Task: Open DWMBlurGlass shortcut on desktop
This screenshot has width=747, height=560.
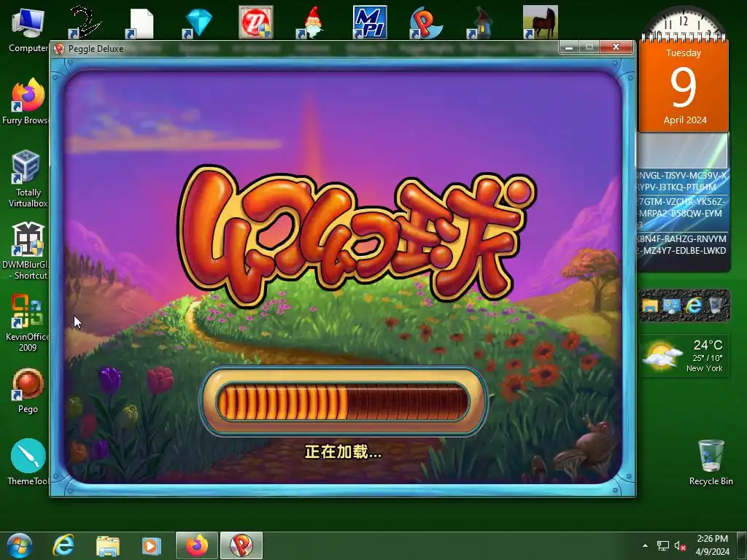Action: point(26,251)
